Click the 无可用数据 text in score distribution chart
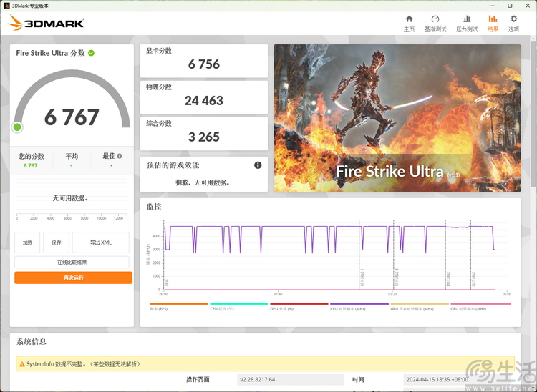The image size is (537, 392). tap(70, 198)
